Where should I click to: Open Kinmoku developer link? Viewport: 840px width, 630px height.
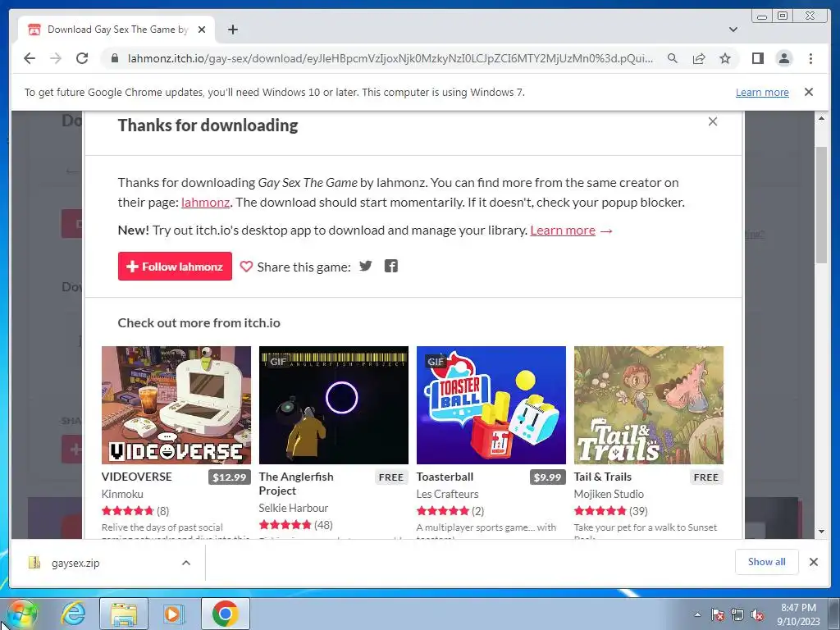[122, 494]
